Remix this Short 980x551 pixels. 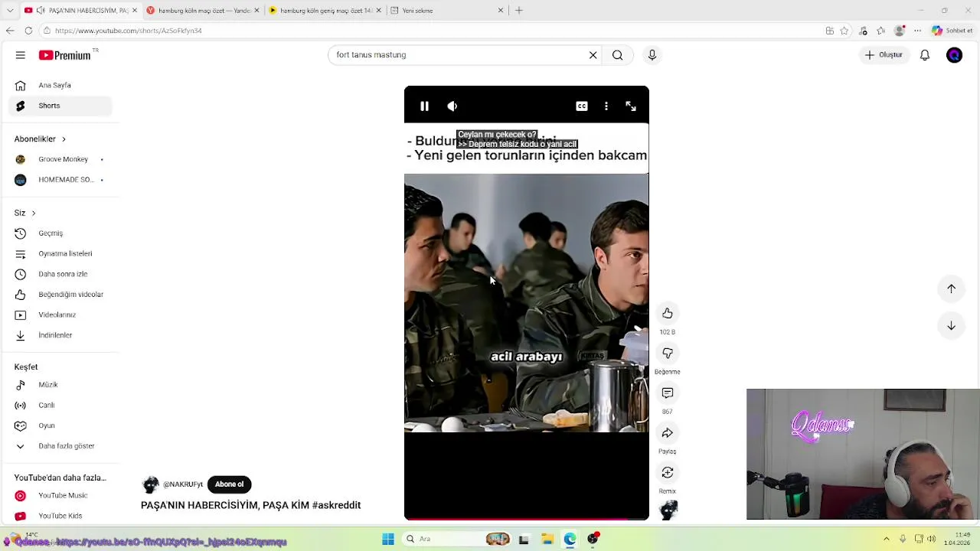[668, 472]
